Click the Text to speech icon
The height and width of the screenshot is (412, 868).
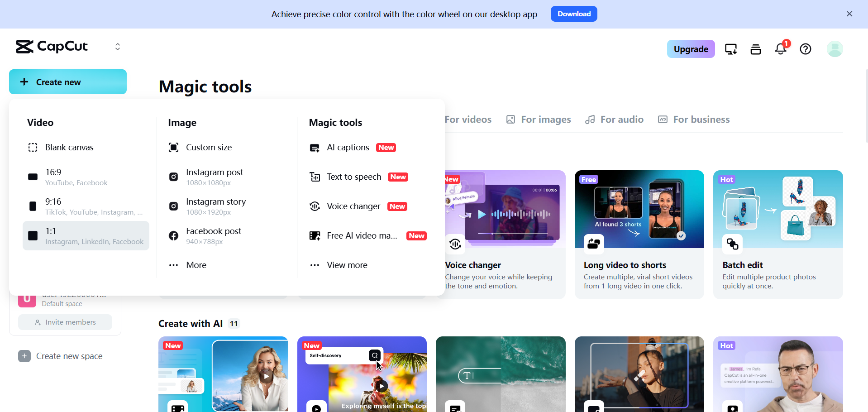click(x=315, y=177)
